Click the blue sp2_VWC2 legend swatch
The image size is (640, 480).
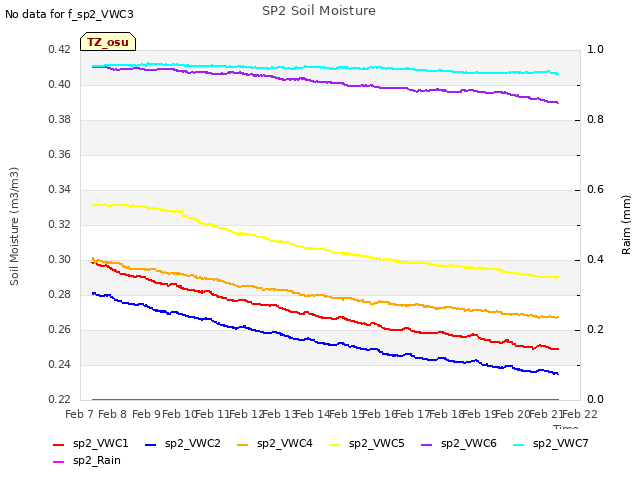coord(151,445)
